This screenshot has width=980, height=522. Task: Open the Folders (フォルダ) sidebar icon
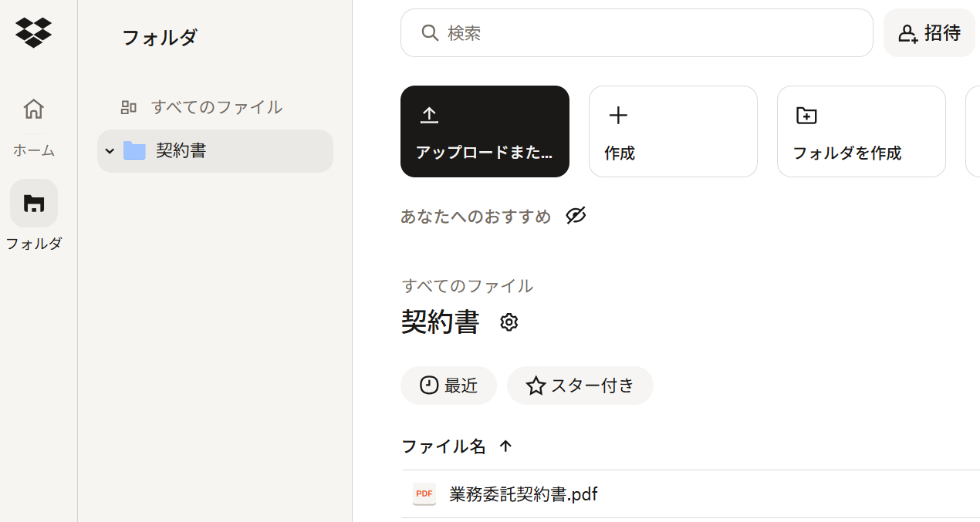(x=33, y=204)
